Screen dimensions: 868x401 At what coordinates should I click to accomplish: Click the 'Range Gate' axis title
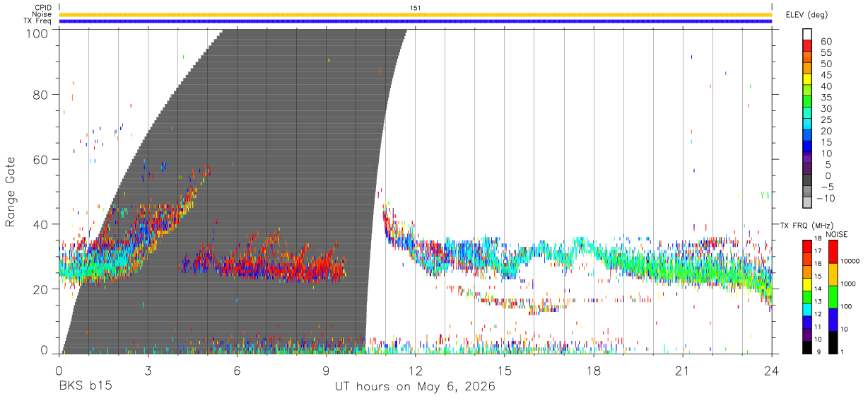tap(11, 192)
